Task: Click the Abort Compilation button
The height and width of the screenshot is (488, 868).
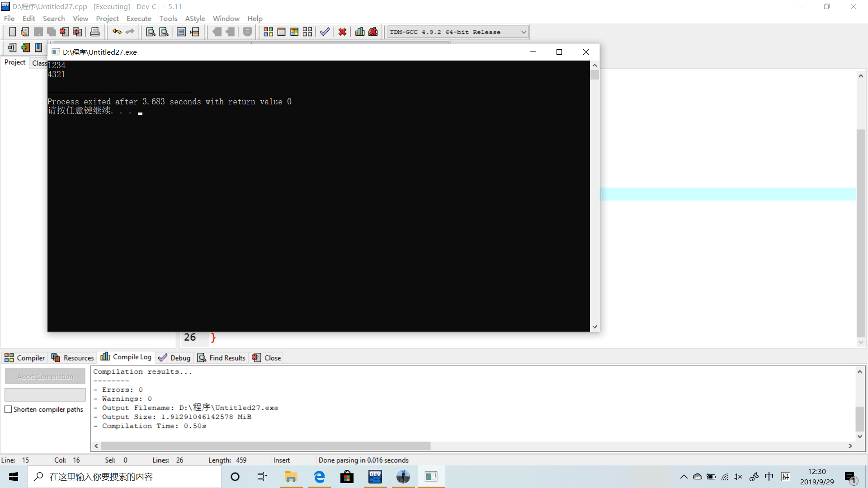Action: click(45, 376)
